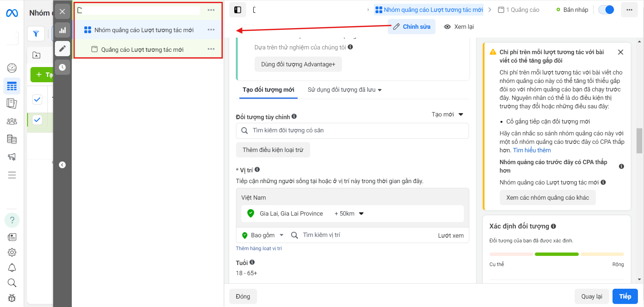This screenshot has width=644, height=307.
Task: Open the filter funnel icon
Action: click(36, 34)
